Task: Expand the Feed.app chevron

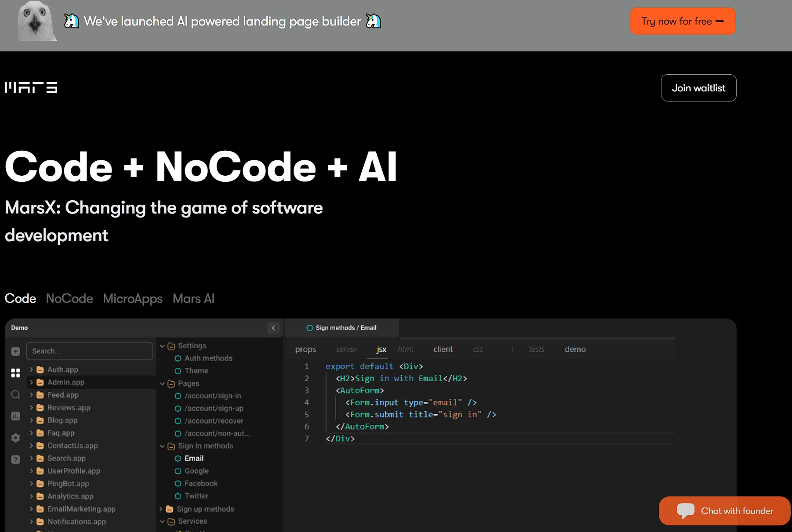Action: point(31,395)
